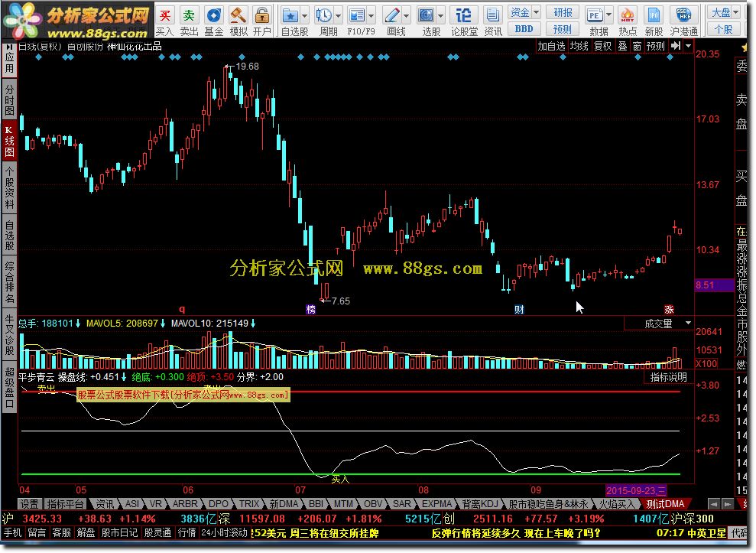The image size is (756, 553).
Task: Click the tab scroll right arrow
Action: point(728,504)
